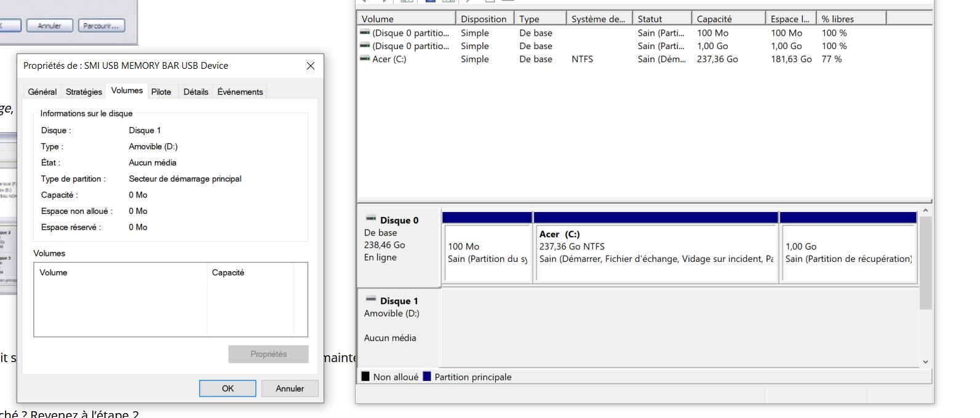Click the Parcourir... button
The image size is (980, 418).
[x=101, y=26]
